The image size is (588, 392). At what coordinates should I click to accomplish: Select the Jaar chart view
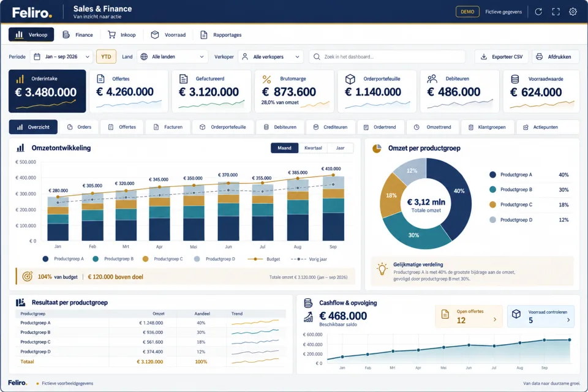[340, 148]
